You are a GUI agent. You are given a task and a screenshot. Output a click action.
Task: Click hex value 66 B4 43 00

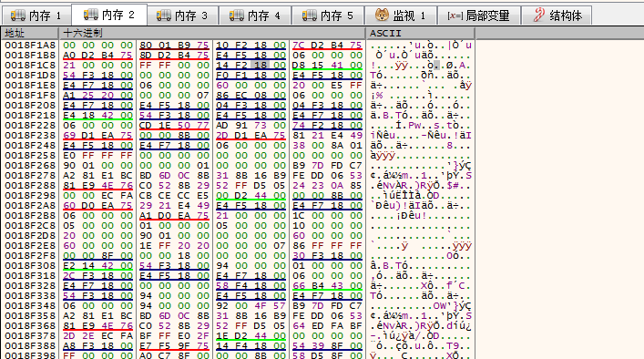tap(327, 285)
